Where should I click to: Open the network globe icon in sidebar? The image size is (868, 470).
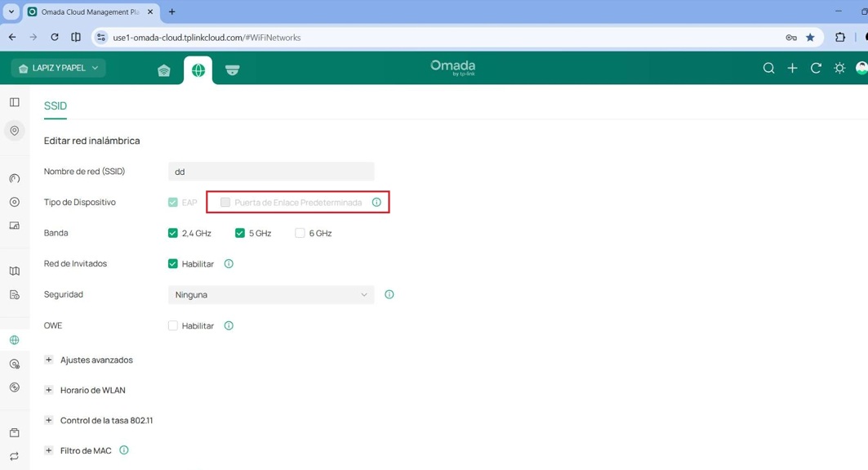pyautogui.click(x=15, y=340)
